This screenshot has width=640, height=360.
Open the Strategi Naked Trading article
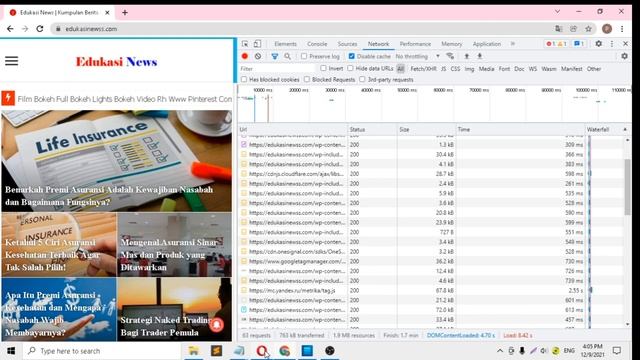(174, 309)
